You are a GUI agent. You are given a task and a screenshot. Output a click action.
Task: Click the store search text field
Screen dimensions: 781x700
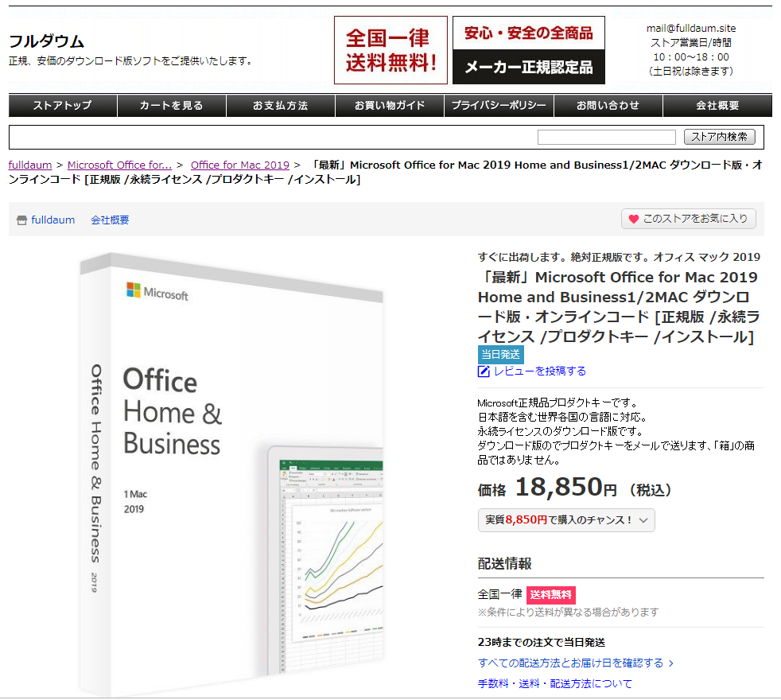(x=606, y=137)
